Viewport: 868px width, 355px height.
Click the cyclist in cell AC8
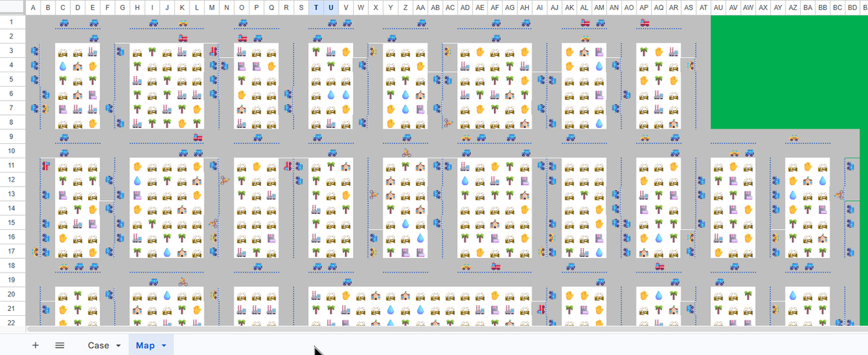tap(448, 122)
